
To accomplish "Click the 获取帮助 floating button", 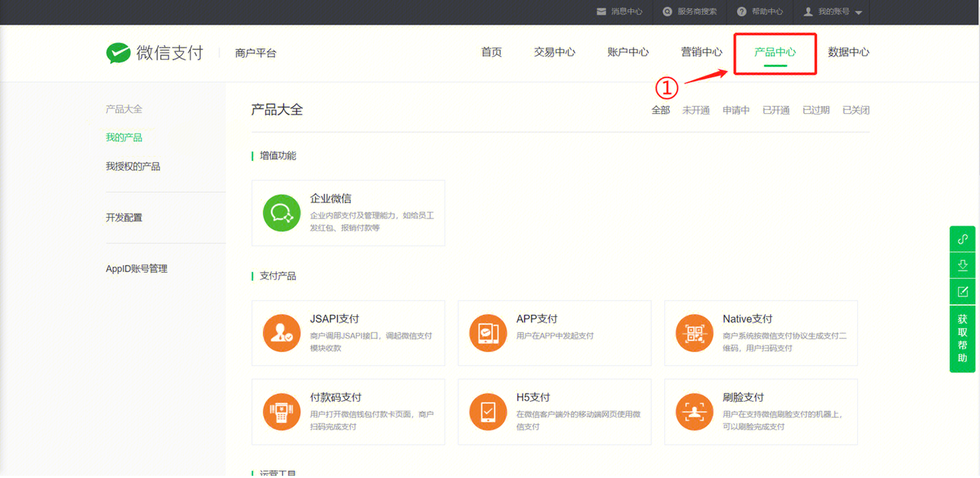I will 962,339.
